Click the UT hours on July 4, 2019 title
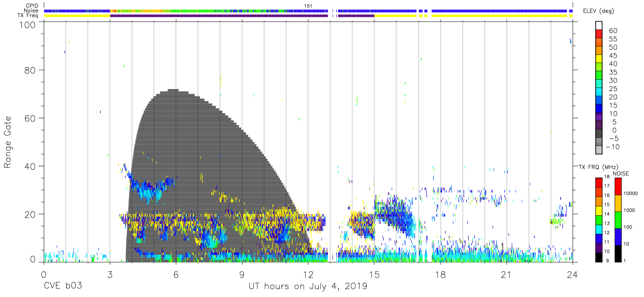 pyautogui.click(x=308, y=287)
